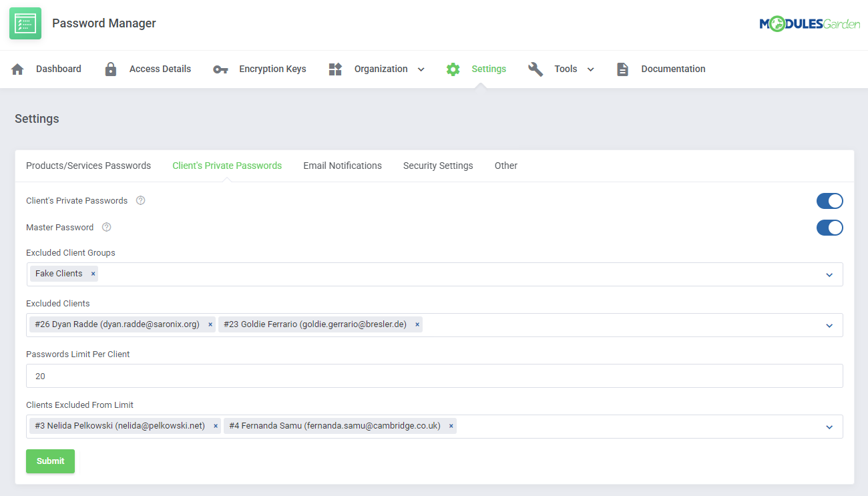Click the Excluded Clients label

coord(58,304)
